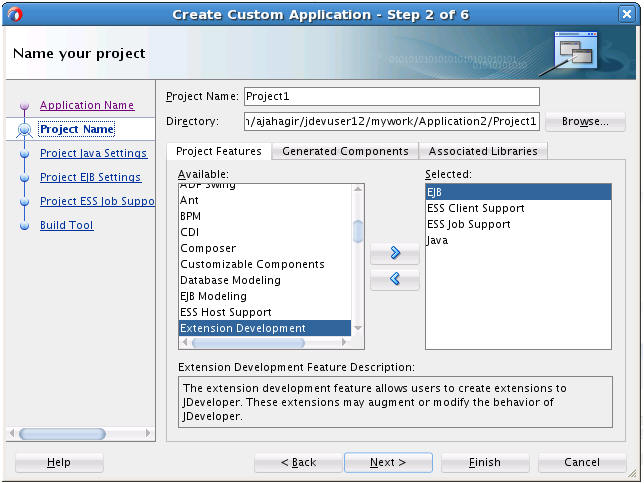This screenshot has width=644, height=483.
Task: Cancel the wizard
Action: tap(582, 462)
